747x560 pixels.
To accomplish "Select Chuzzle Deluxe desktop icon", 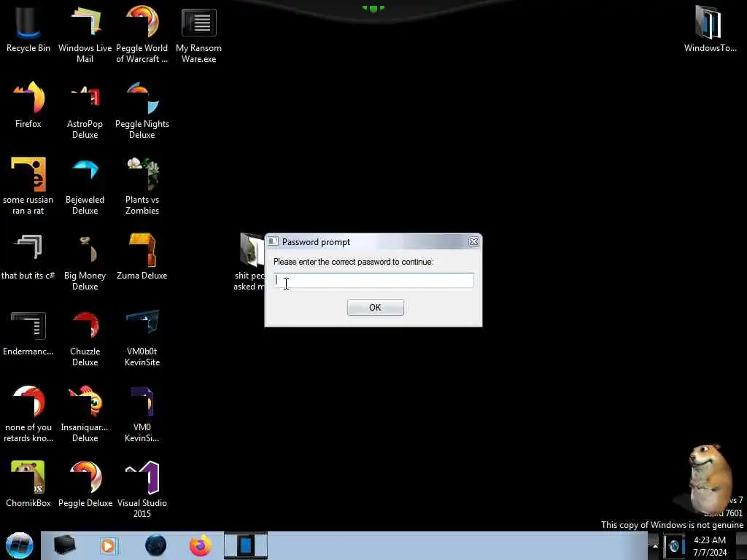I will pyautogui.click(x=85, y=338).
